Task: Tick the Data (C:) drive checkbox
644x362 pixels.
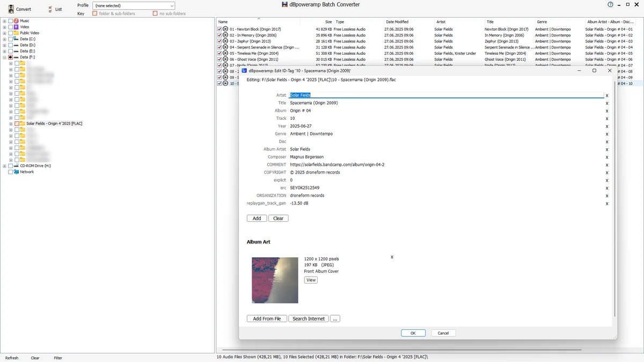Action: click(x=10, y=39)
